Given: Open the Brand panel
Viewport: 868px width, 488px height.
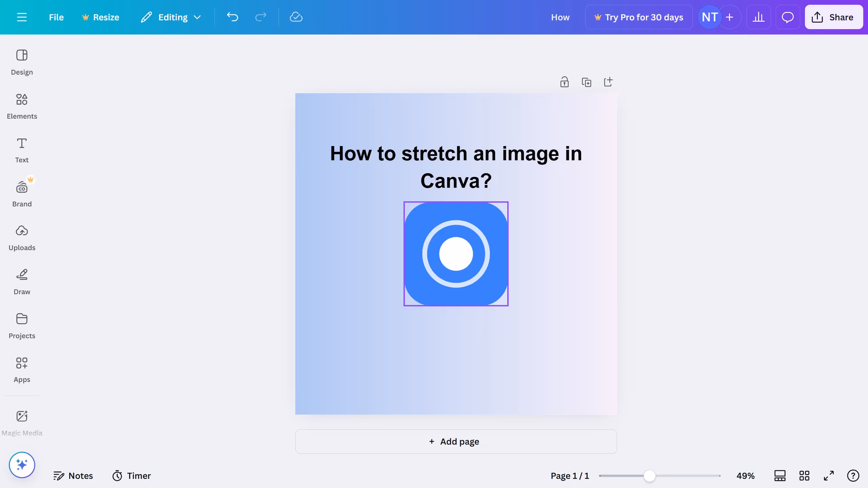Looking at the screenshot, I should [22, 193].
